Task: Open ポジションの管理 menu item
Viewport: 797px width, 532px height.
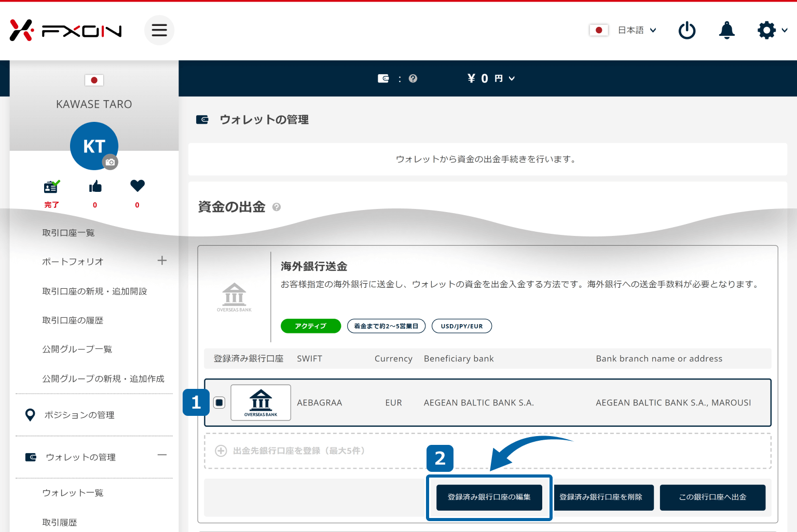Action: pos(79,415)
